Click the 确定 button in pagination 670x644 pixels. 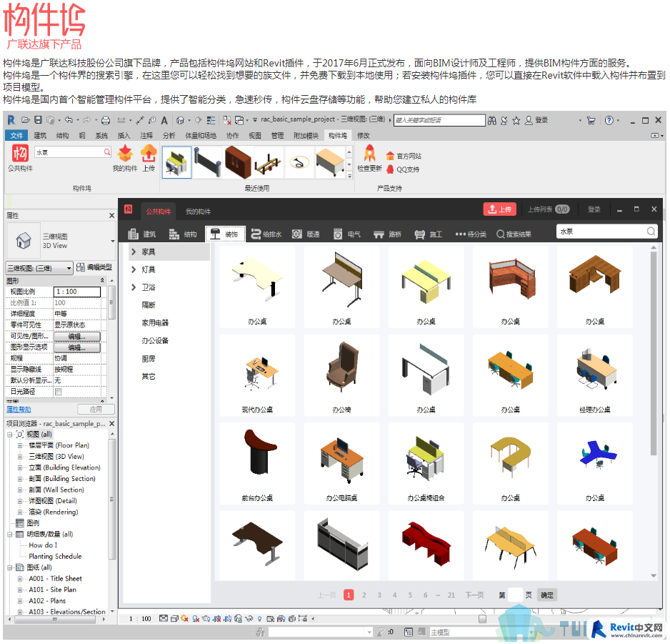click(547, 595)
